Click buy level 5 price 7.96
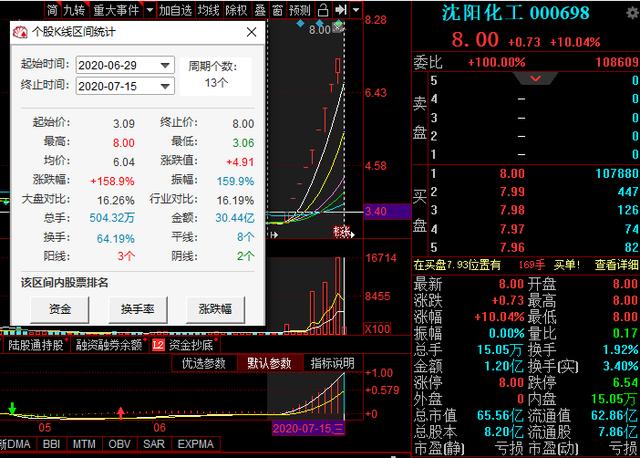Screen dimensions: 640x458 click(512, 247)
